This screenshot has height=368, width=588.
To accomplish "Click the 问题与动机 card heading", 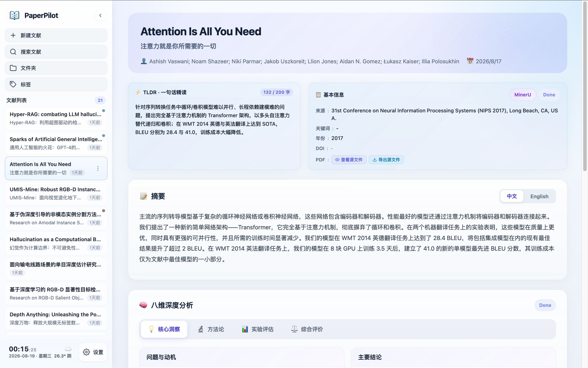I will (x=161, y=357).
